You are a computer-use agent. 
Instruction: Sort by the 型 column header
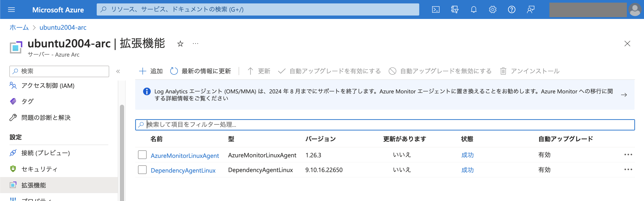231,139
